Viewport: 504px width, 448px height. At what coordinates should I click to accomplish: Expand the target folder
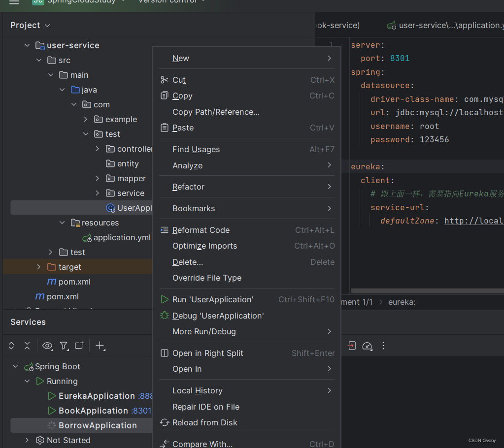[39, 267]
